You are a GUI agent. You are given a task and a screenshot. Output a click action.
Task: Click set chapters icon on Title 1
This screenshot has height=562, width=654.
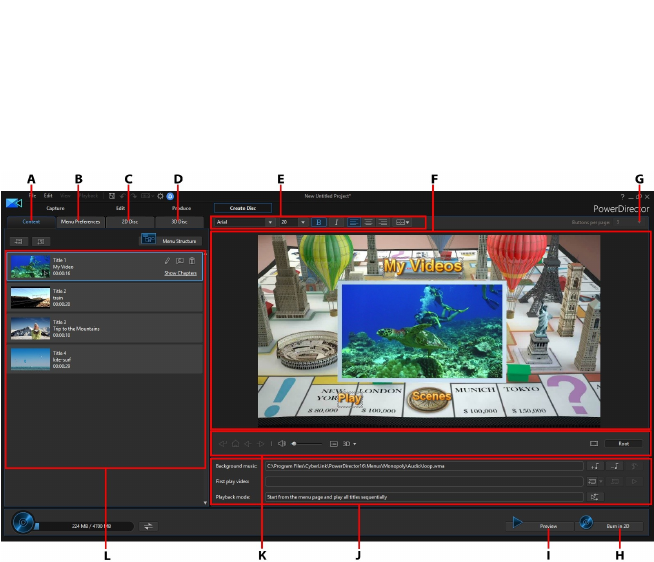[x=180, y=261]
